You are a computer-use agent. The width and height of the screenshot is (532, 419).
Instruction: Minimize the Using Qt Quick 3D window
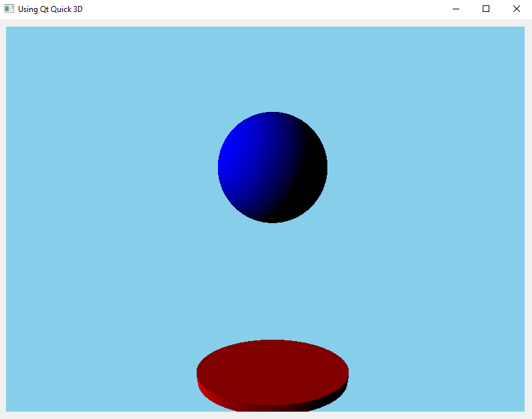tap(456, 9)
